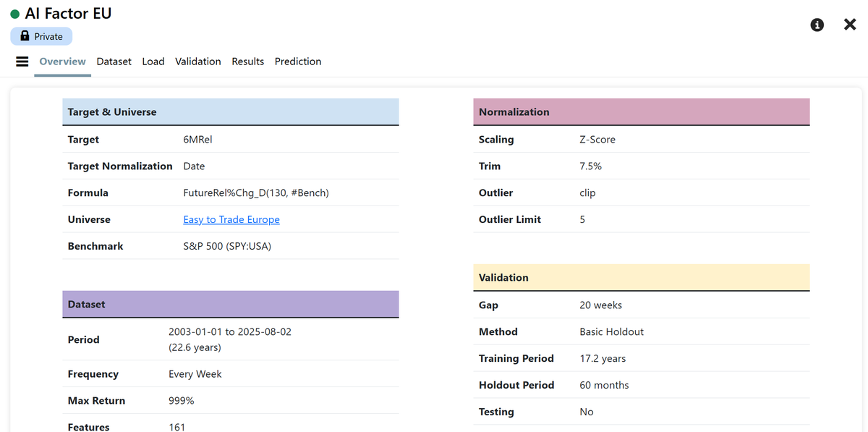868x432 pixels.
Task: Click the 20 weeks gap value
Action: click(x=601, y=305)
